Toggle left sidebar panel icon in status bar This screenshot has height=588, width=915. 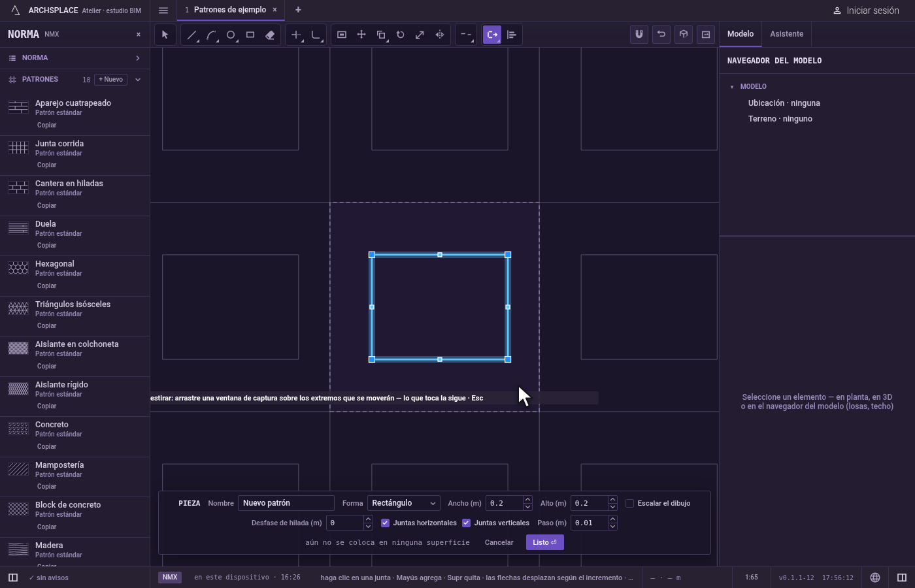coord(12,578)
